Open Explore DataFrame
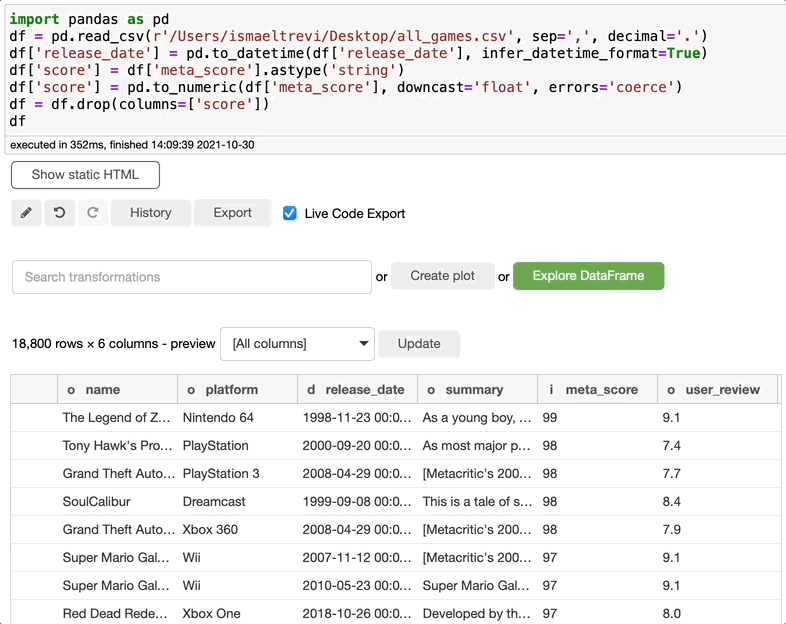 (588, 276)
